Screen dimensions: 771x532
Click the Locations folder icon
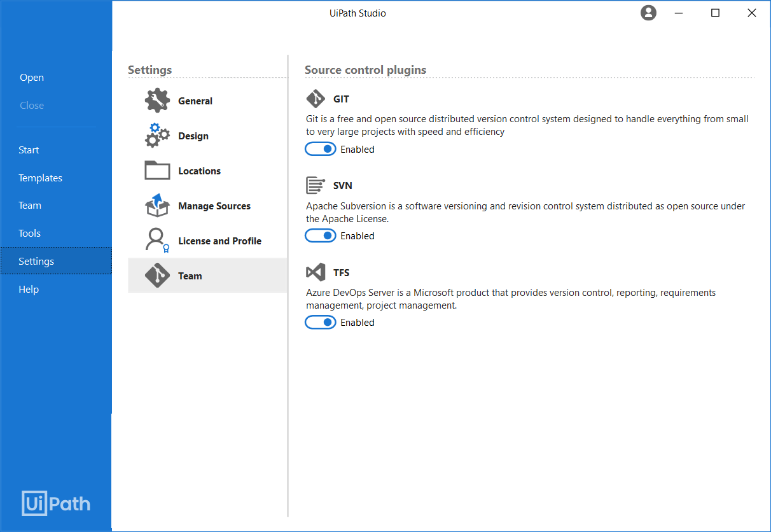coord(157,171)
